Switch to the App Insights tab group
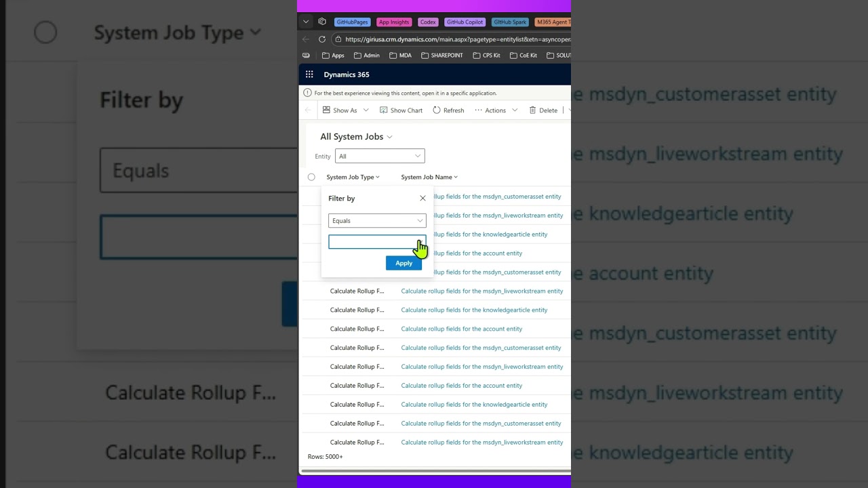 click(x=394, y=22)
